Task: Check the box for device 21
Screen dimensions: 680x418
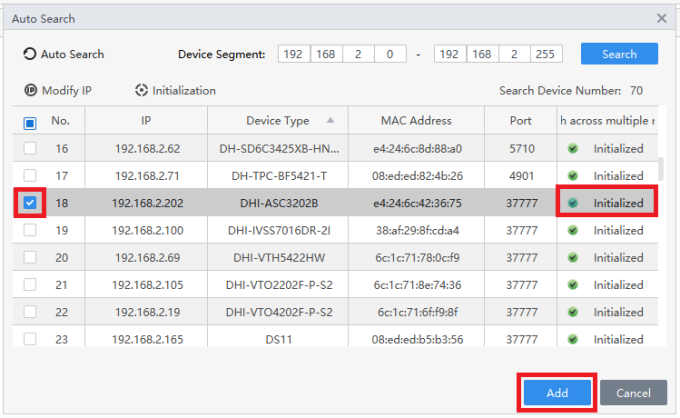Action: pyautogui.click(x=30, y=284)
